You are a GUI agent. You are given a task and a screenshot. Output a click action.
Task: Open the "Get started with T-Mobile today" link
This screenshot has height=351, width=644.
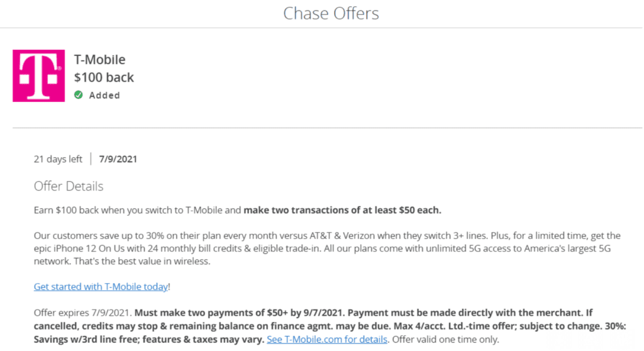101,286
